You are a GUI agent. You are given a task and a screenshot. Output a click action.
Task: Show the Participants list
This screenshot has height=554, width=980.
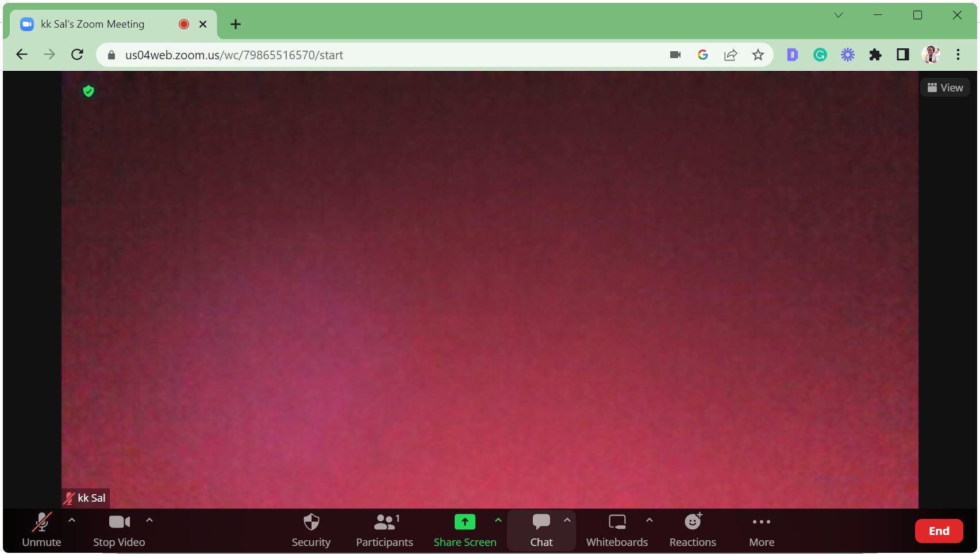click(x=384, y=529)
